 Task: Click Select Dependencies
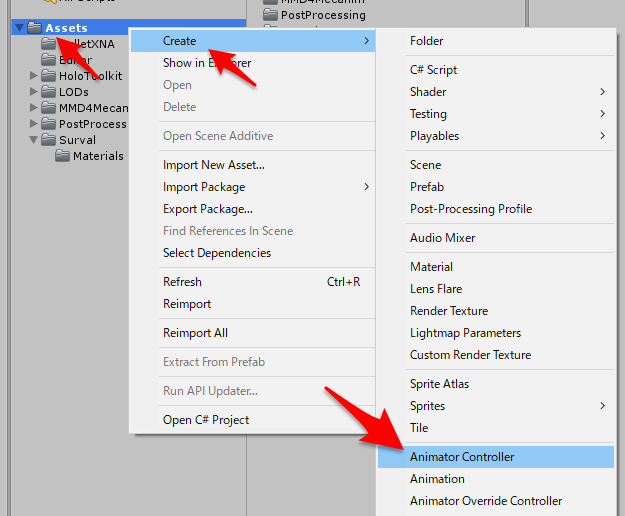click(253, 253)
